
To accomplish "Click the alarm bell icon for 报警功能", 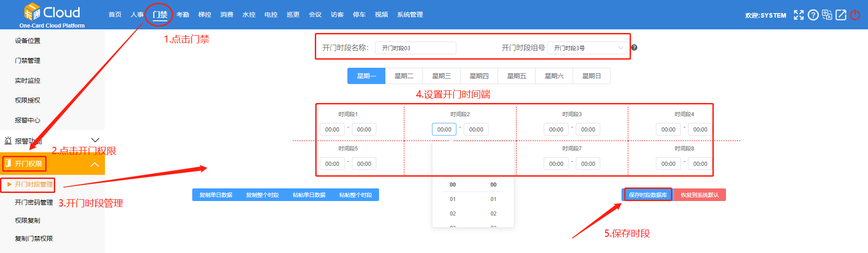I will tap(8, 141).
